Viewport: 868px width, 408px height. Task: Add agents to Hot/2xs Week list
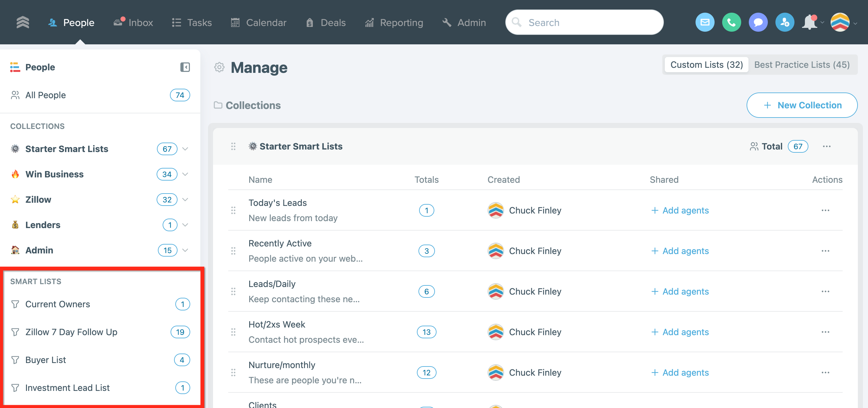pyautogui.click(x=680, y=332)
